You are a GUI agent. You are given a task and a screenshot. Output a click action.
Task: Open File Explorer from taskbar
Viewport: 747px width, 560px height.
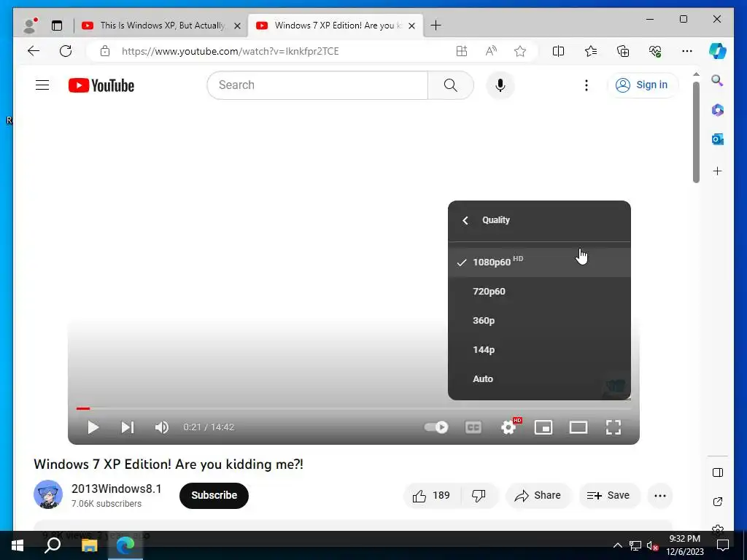(89, 545)
